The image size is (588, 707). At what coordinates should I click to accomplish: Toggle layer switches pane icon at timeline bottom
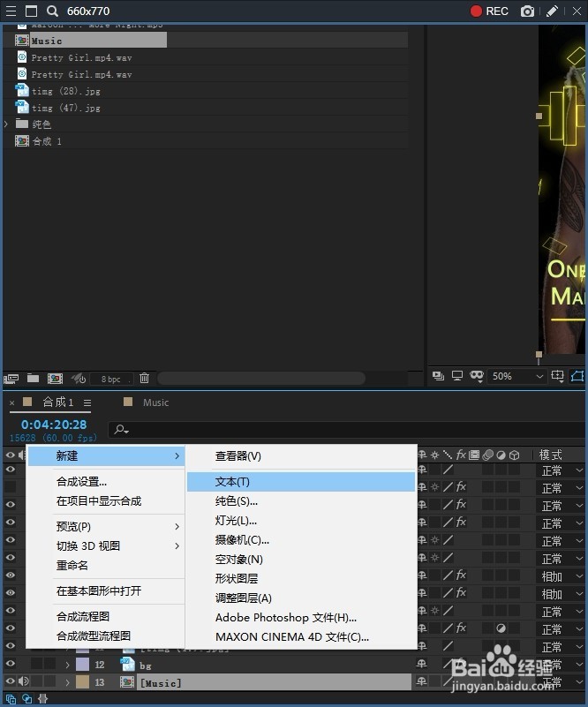coord(11,699)
